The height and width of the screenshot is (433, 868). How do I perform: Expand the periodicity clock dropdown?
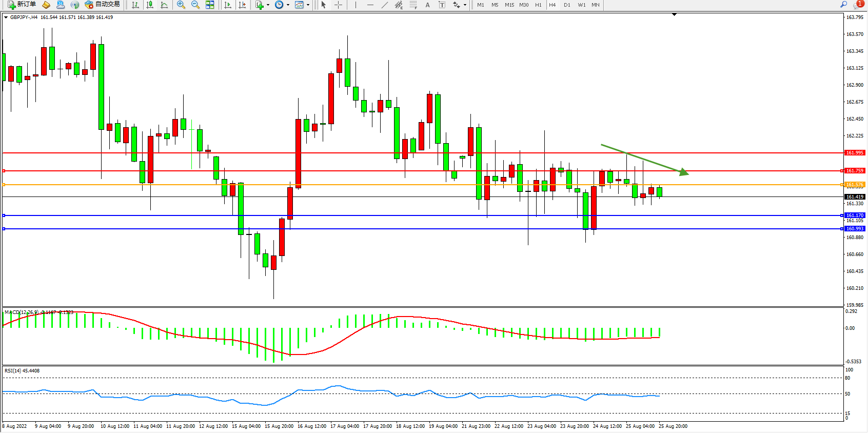(x=288, y=5)
